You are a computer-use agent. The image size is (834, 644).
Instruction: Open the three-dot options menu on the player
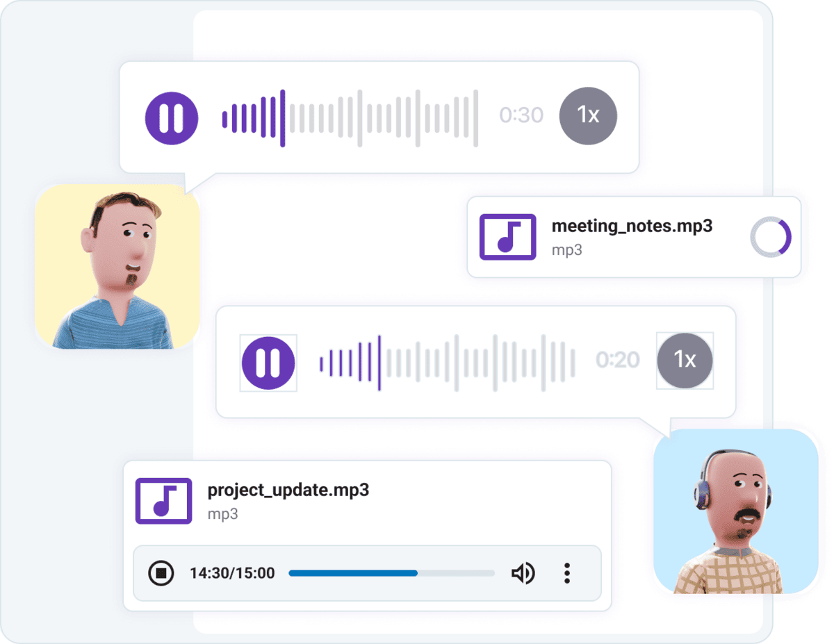pos(567,572)
